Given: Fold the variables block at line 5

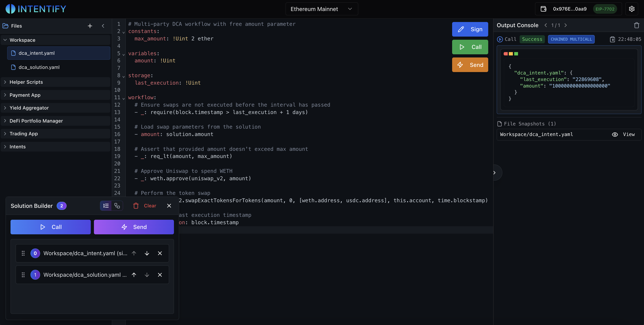Looking at the screenshot, I should (x=124, y=54).
